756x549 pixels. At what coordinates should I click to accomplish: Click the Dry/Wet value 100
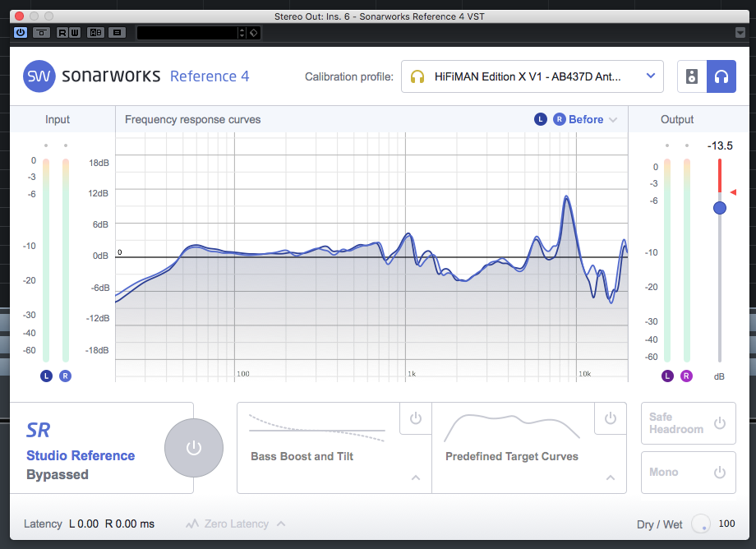point(726,524)
